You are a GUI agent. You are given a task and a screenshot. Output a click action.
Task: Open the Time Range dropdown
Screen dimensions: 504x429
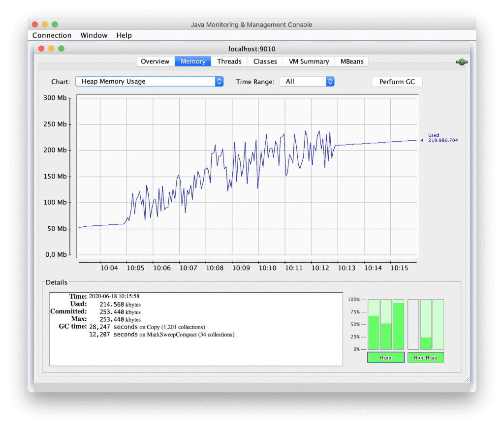click(307, 82)
